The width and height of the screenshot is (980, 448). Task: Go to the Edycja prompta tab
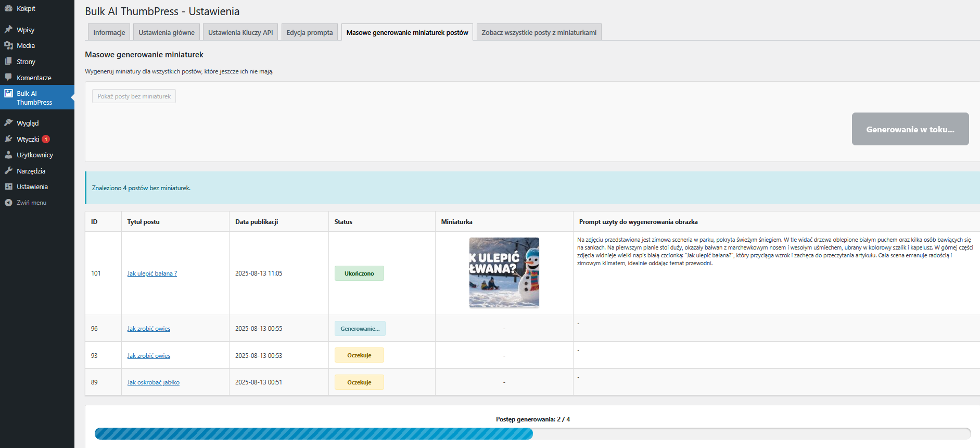click(309, 32)
